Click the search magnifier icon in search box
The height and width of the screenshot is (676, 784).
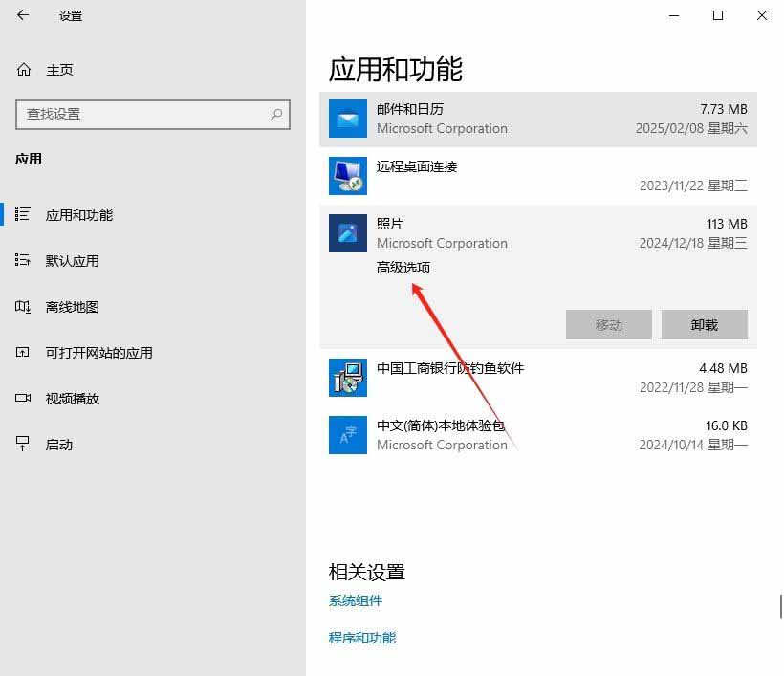[276, 114]
